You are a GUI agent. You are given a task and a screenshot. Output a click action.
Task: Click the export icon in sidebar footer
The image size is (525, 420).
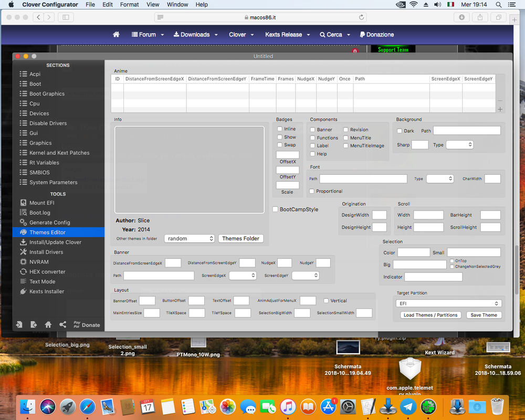click(x=34, y=324)
